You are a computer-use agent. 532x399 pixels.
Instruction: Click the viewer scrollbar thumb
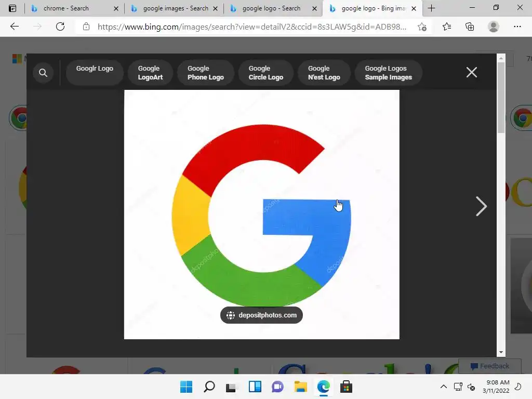pyautogui.click(x=501, y=98)
